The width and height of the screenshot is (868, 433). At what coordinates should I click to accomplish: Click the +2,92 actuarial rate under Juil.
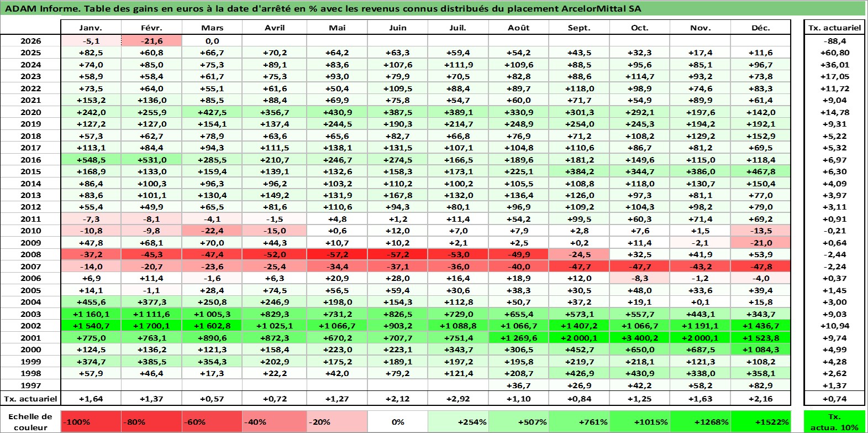tap(458, 398)
